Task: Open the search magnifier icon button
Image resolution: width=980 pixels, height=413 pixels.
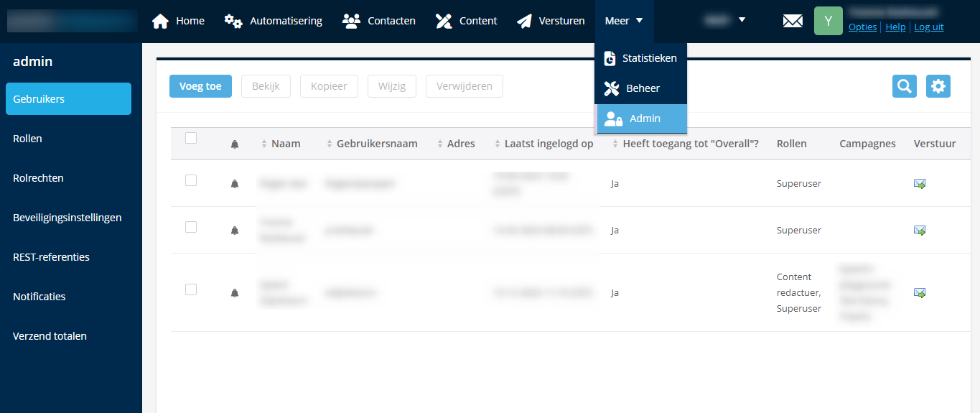Action: 904,86
